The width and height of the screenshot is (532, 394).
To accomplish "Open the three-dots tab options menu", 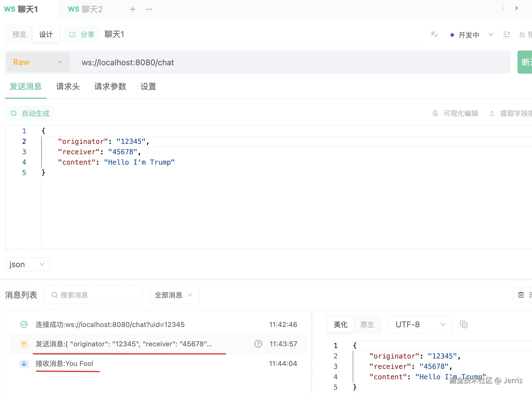I will 149,9.
